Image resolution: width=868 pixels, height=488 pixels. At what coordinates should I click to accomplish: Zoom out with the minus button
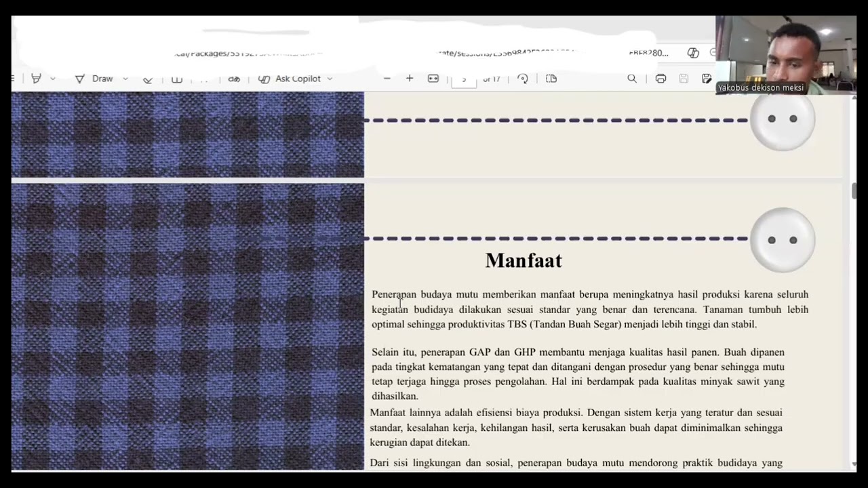pos(387,79)
